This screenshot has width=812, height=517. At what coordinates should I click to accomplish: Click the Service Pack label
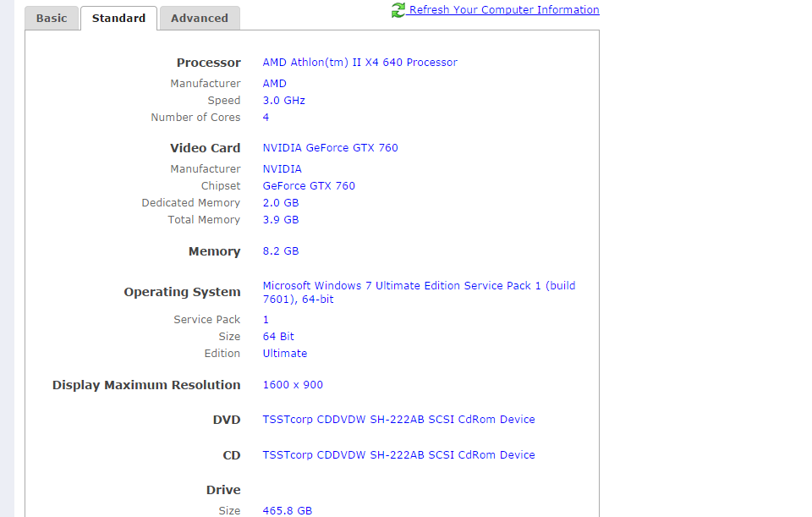point(207,320)
